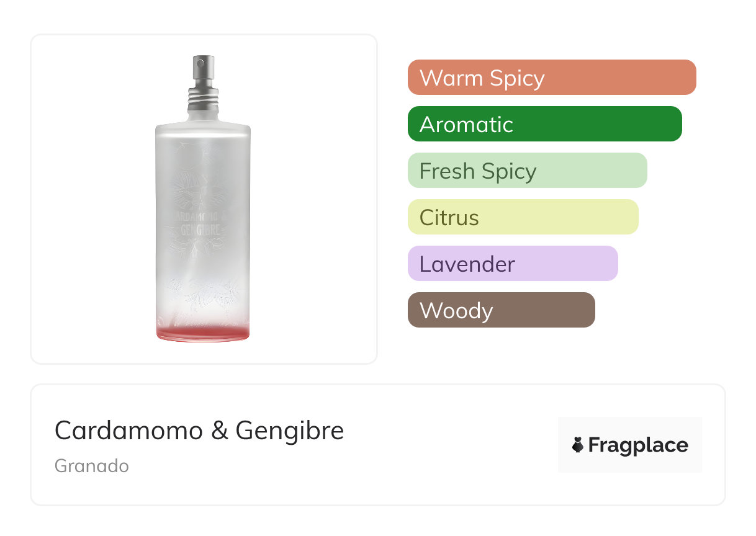756x536 pixels.
Task: Click the "Warm Spicy" label text
Action: [x=482, y=78]
